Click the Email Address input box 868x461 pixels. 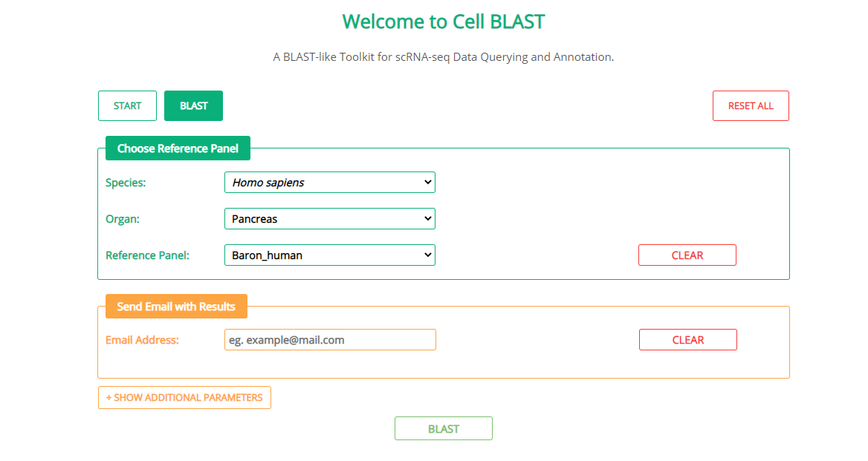click(330, 339)
